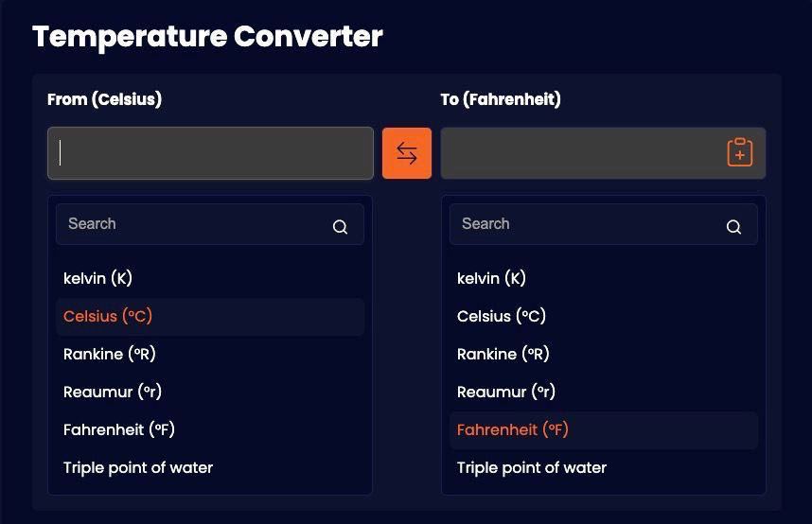Choose Rankine (°R) as From unit
Image resolution: width=812 pixels, height=524 pixels.
[x=210, y=354]
